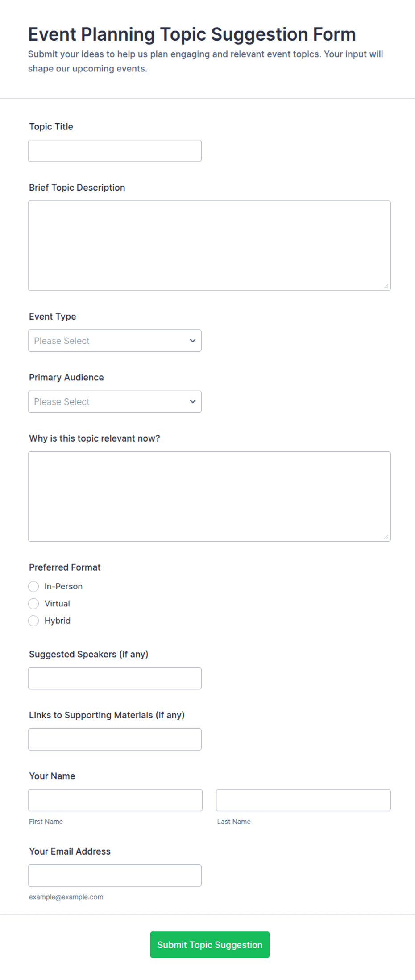This screenshot has width=415, height=980.
Task: Click the Primary Audience chevron arrow
Action: [193, 401]
